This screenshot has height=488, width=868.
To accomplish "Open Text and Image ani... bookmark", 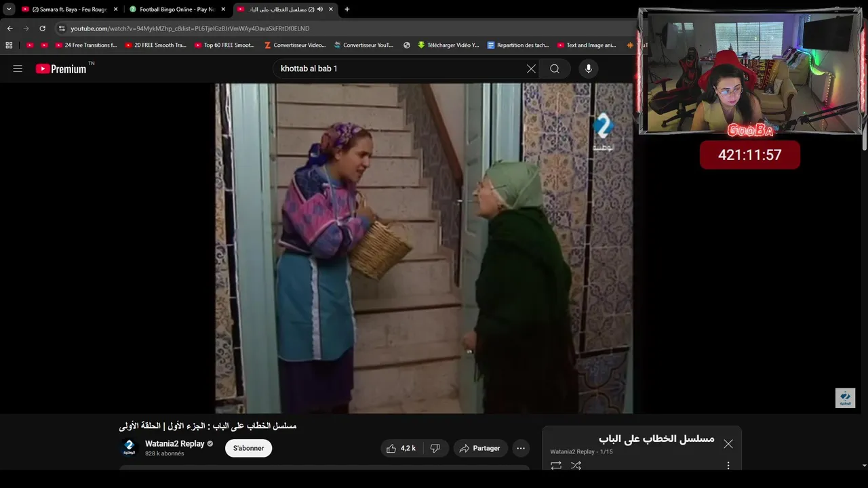I will [587, 45].
